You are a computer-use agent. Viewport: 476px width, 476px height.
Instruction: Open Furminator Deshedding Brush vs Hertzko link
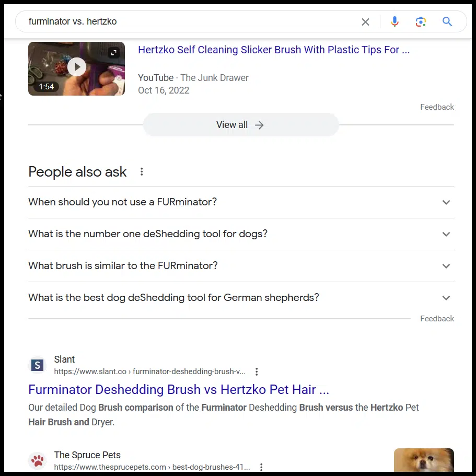[179, 390]
